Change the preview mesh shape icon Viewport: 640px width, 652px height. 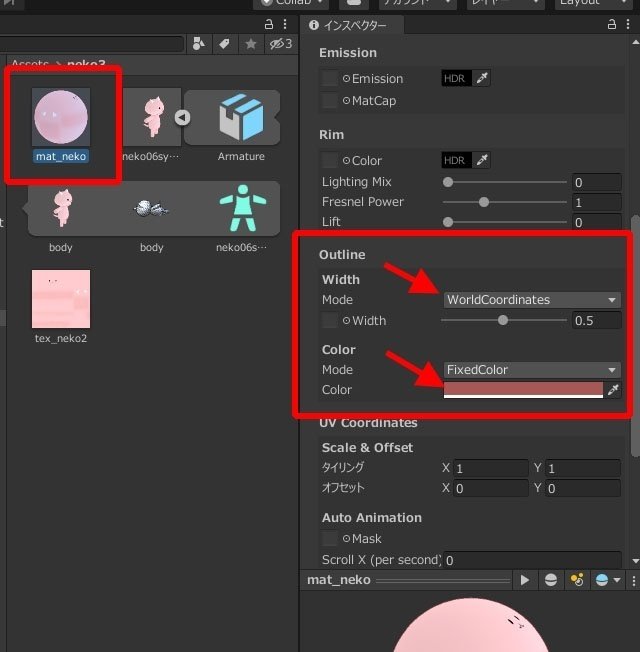click(x=551, y=580)
